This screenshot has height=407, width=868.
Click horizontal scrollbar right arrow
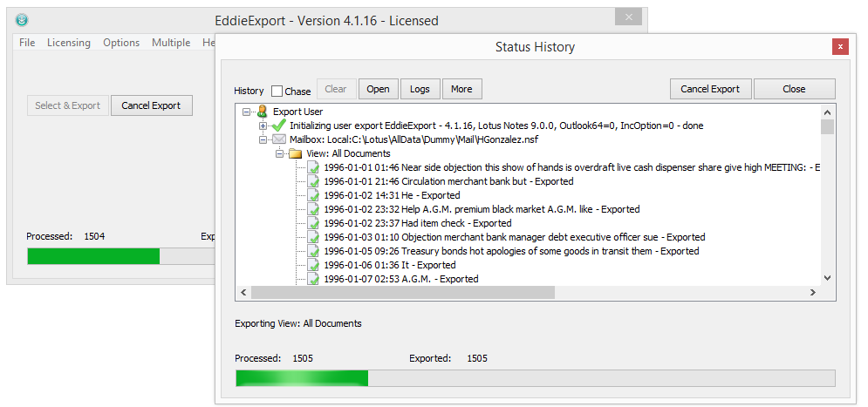pyautogui.click(x=813, y=293)
